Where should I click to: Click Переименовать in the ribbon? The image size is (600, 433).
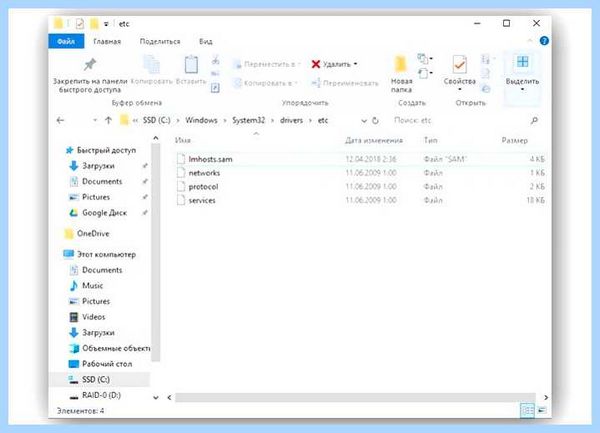click(x=345, y=83)
